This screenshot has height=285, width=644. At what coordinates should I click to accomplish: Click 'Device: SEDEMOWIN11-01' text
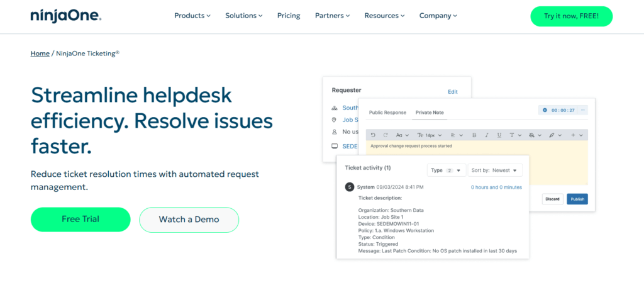point(389,224)
